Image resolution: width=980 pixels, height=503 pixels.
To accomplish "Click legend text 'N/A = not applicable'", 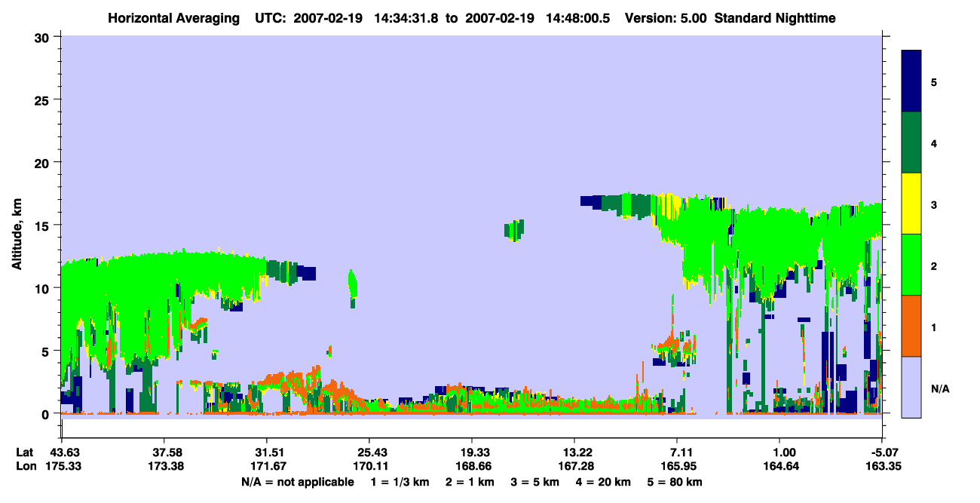I will [x=297, y=482].
